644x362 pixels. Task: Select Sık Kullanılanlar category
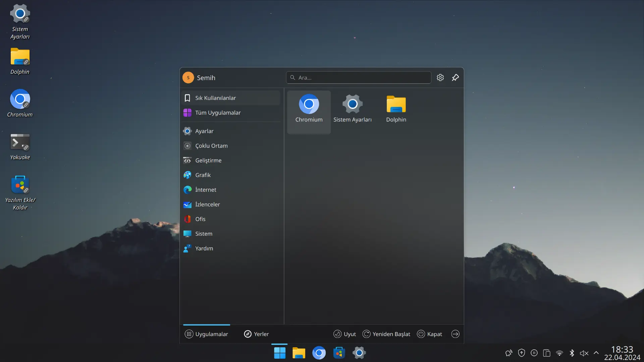tap(231, 98)
